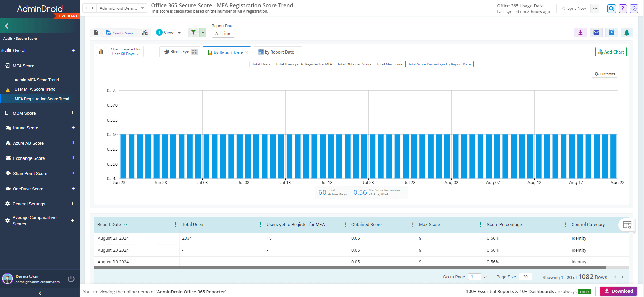Select the Combo View tab

(x=120, y=33)
